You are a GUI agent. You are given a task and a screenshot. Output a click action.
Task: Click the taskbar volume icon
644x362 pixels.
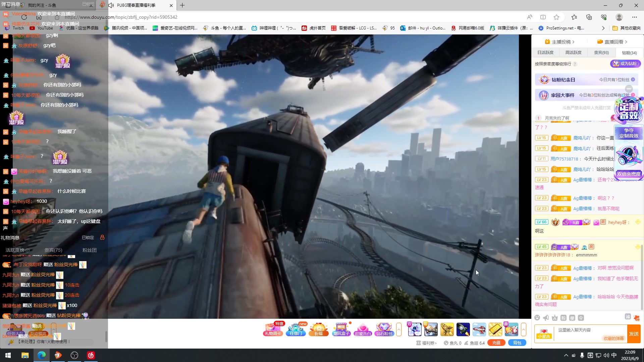[606, 355]
